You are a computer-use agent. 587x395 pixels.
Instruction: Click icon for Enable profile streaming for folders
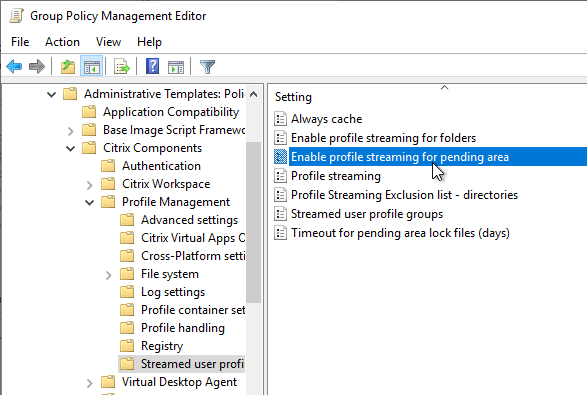tap(280, 138)
